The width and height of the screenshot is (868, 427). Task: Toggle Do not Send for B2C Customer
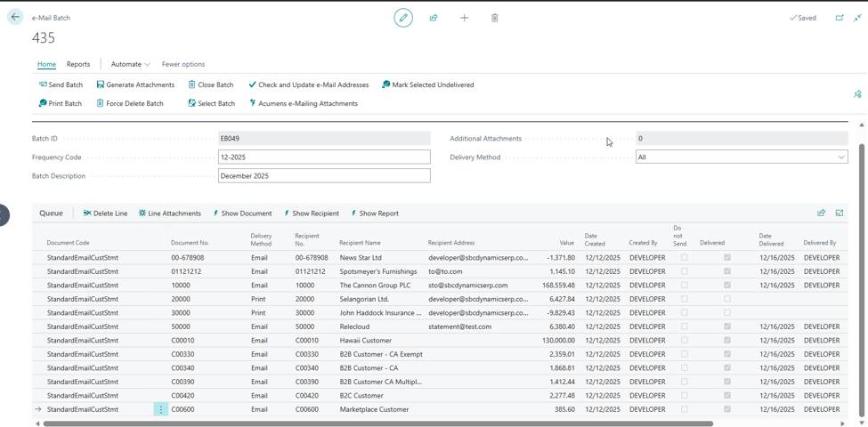point(685,396)
